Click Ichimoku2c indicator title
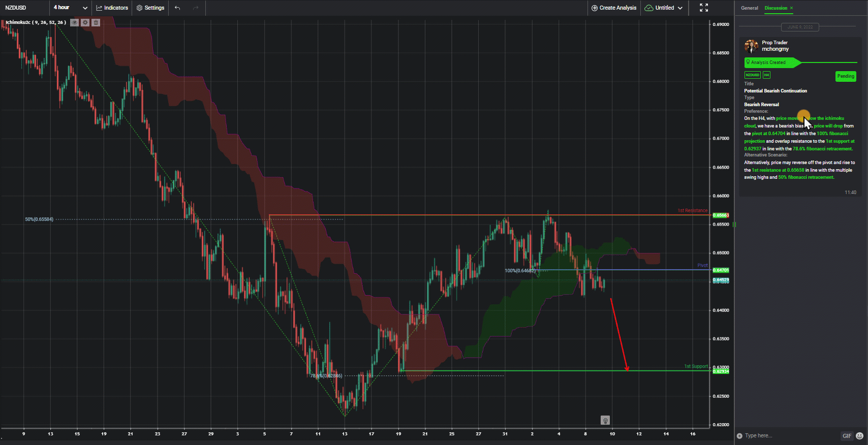Screen dimensions: 868x445 [36, 22]
